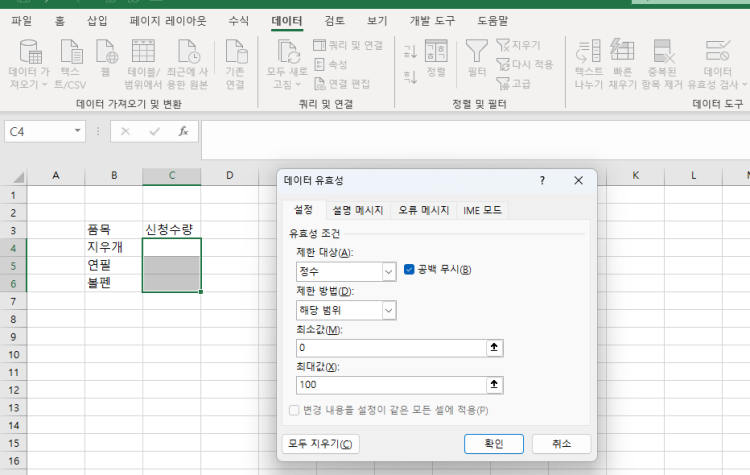
Task: Click the 최소값 input field
Action: pyautogui.click(x=391, y=348)
